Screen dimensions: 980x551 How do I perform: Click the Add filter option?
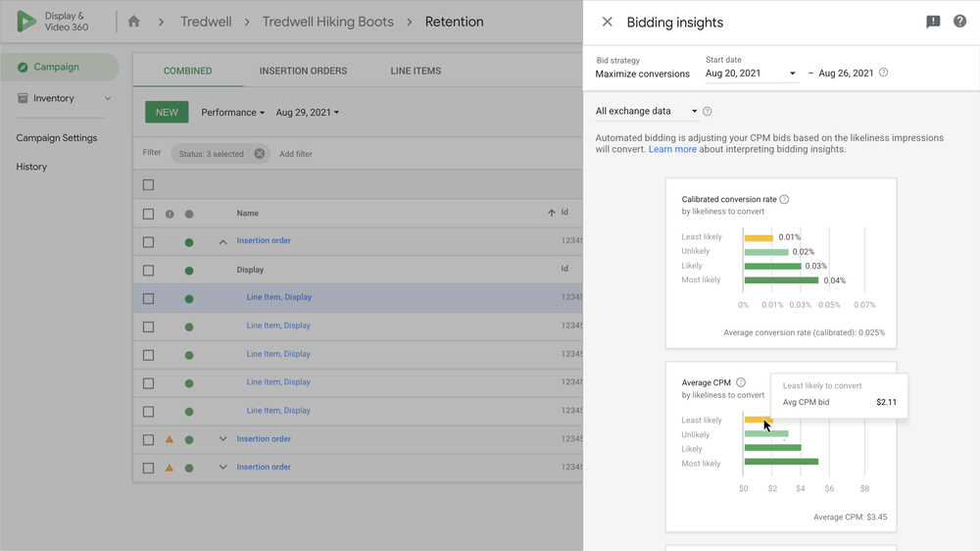click(296, 154)
